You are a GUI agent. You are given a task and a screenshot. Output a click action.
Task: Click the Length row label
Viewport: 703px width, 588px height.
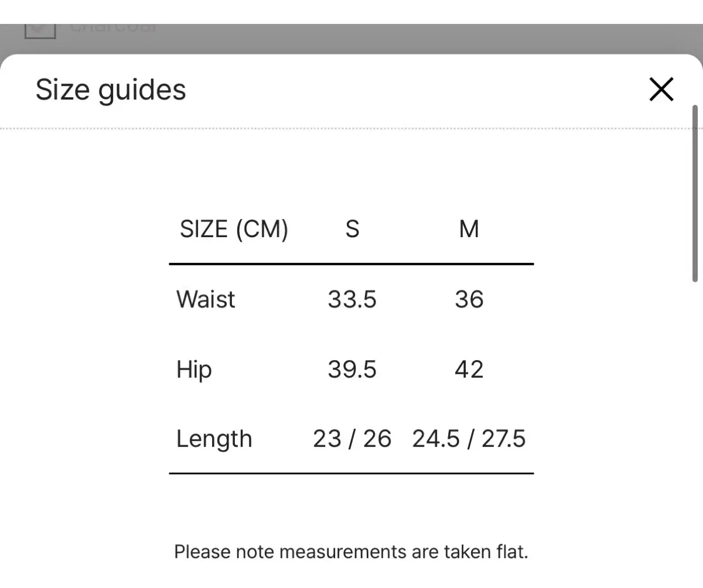(214, 440)
